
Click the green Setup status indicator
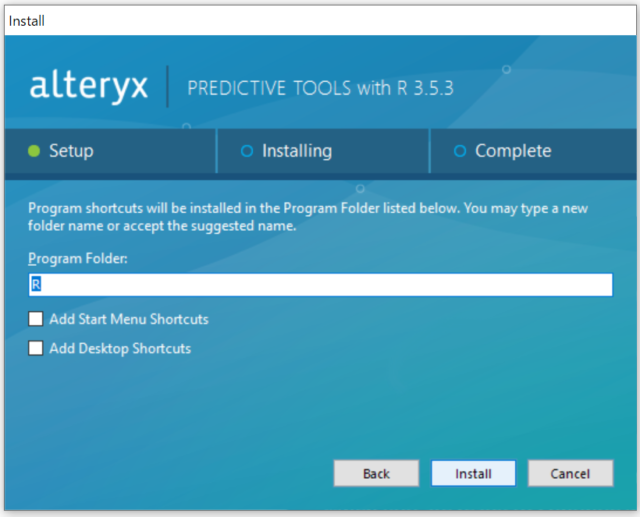(34, 151)
